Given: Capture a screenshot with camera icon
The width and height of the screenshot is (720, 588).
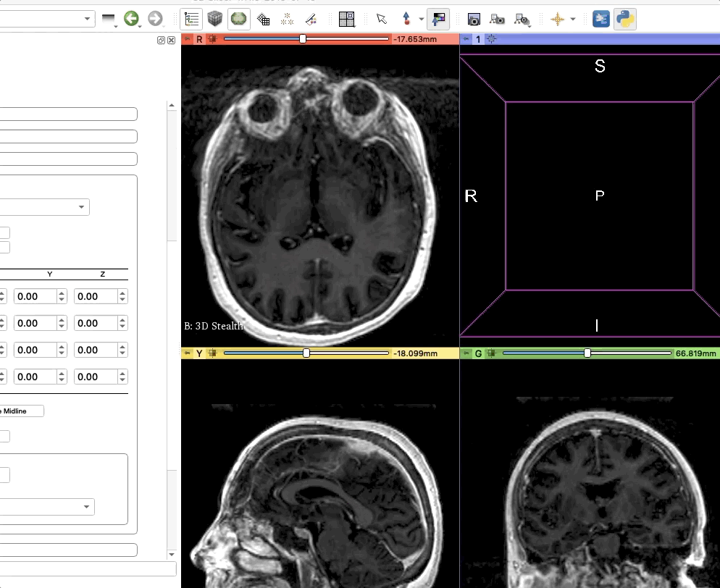Looking at the screenshot, I should click(x=474, y=20).
